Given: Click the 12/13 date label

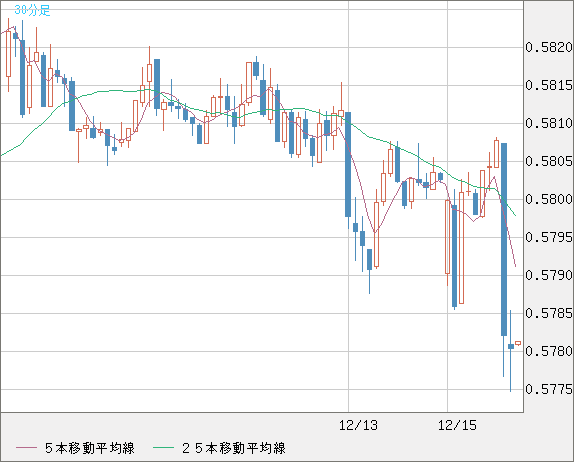Looking at the screenshot, I should click(358, 425).
